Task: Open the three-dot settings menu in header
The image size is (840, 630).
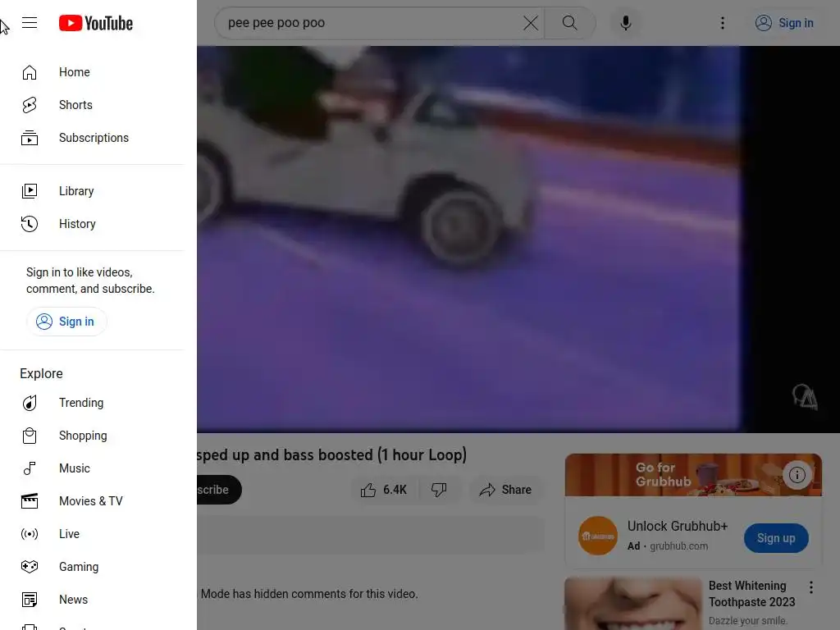Action: (x=722, y=23)
